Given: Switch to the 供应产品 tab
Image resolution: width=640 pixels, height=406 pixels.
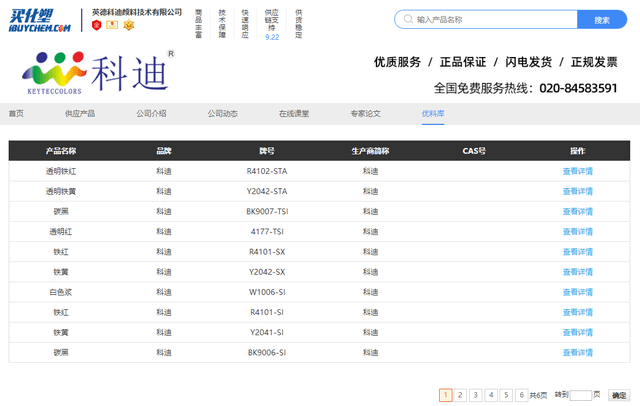Looking at the screenshot, I should coord(80,113).
